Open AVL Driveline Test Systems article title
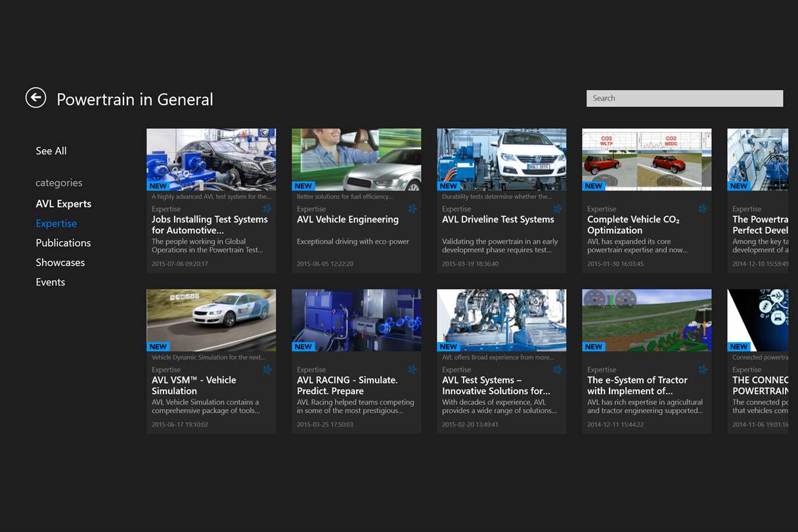The image size is (798, 532). tap(498, 219)
